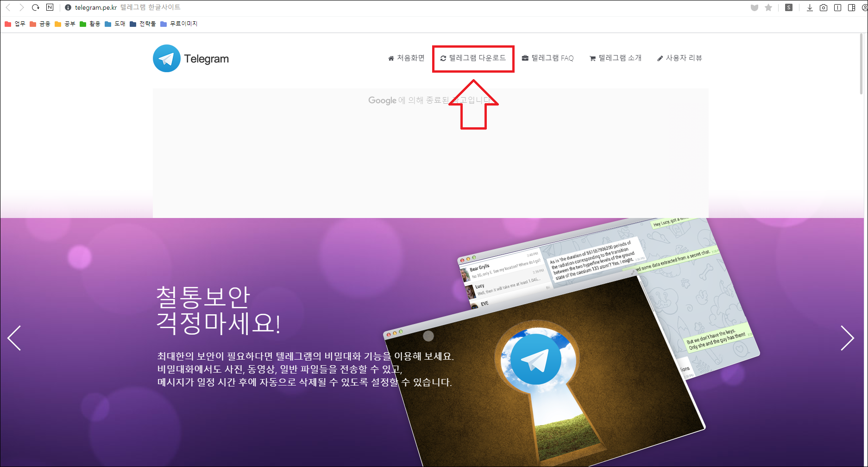
Task: Open the Naver N home button
Action: 50,7
